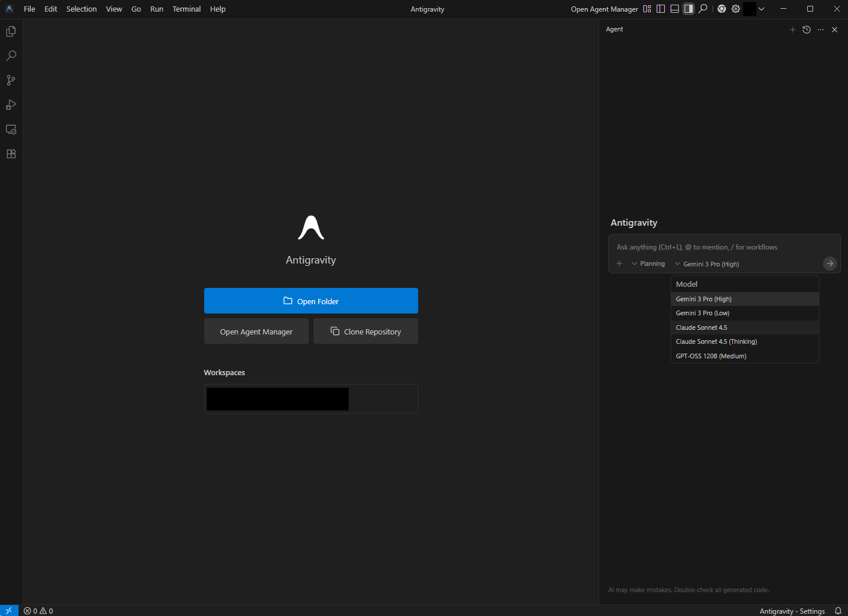
Task: Open the Run menu
Action: click(157, 9)
